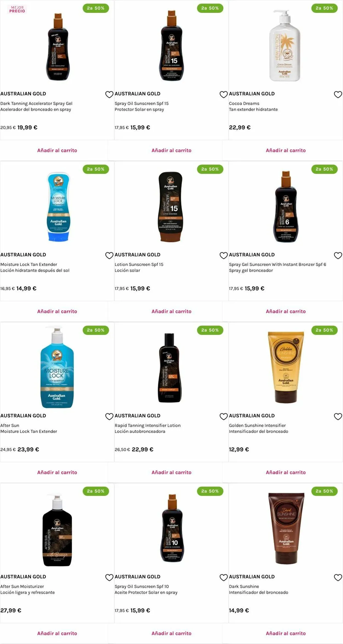The width and height of the screenshot is (343, 644).
Task: Add Dark Tanning Accelerator to cart
Action: (57, 150)
